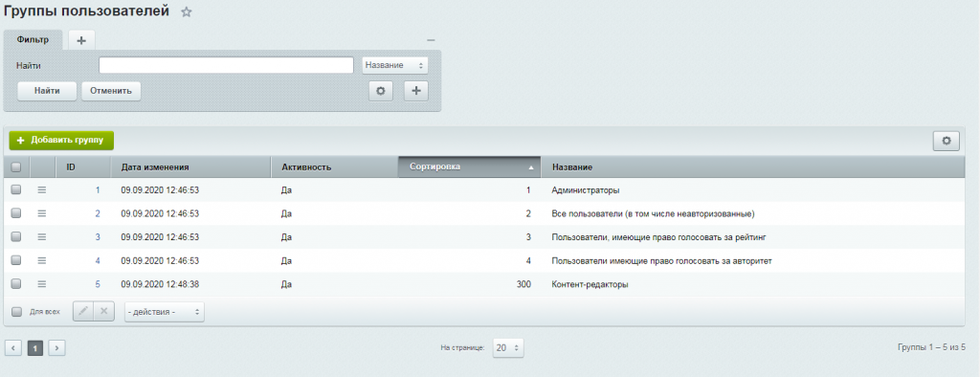980x377 pixels.
Task: Toggle select-all checkbox in table header
Action: point(16,166)
